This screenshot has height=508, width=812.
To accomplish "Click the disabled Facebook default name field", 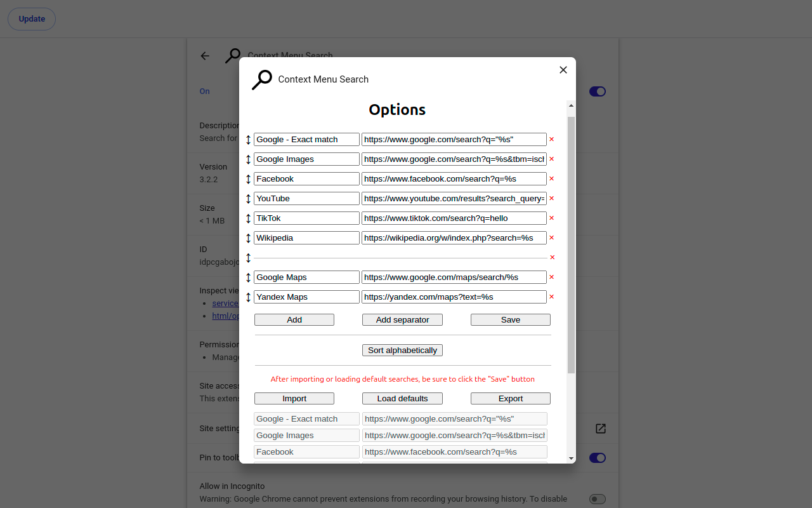I will pyautogui.click(x=306, y=452).
